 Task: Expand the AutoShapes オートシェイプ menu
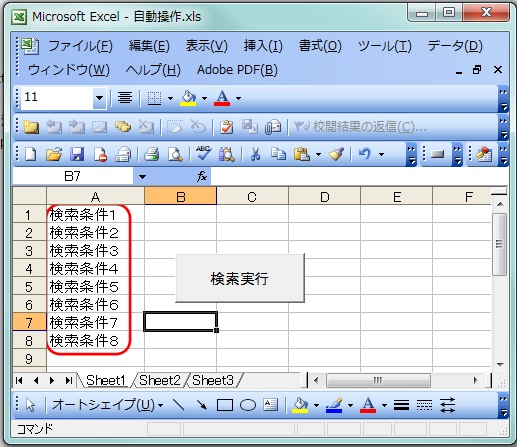tap(107, 405)
